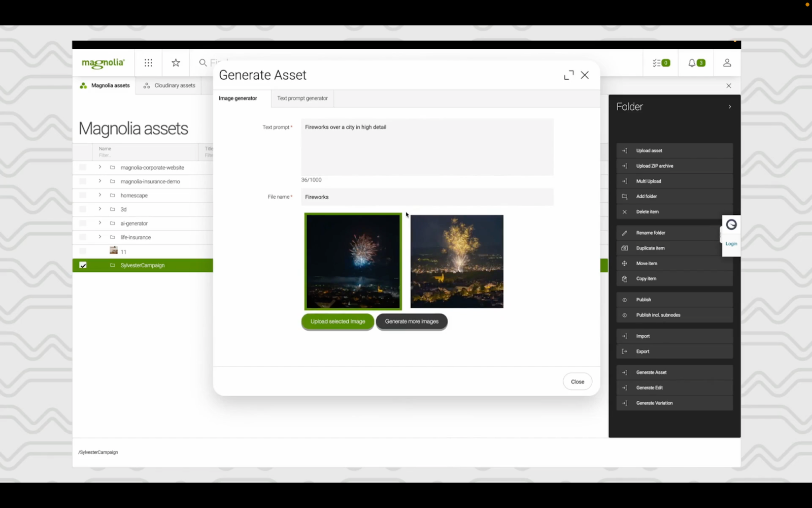
Task: Open the notifications bell icon
Action: (x=696, y=63)
